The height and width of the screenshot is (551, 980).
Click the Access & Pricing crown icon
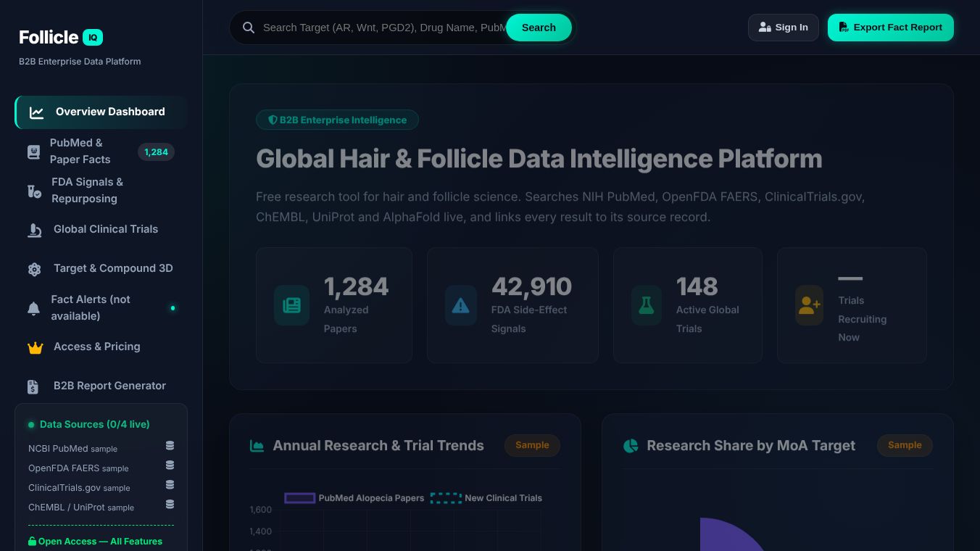point(35,347)
